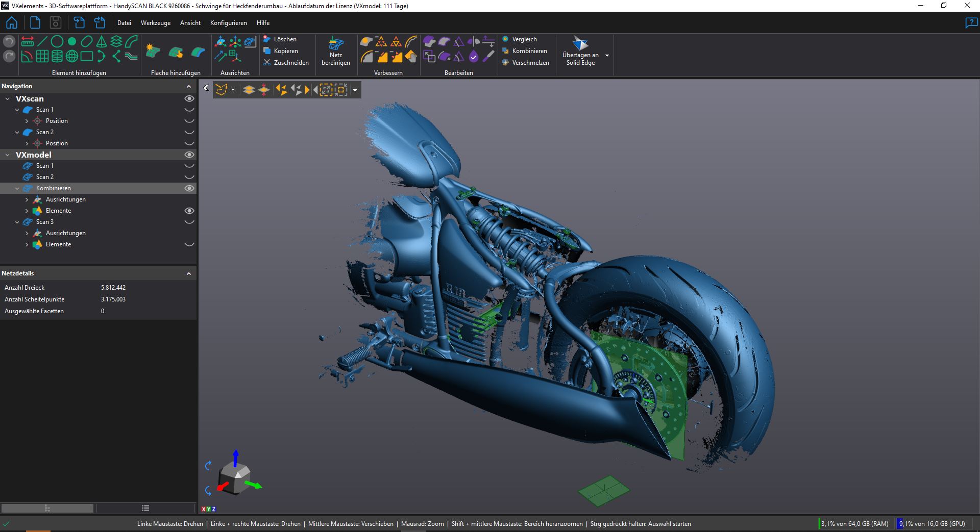Add a filled point element

(x=72, y=41)
